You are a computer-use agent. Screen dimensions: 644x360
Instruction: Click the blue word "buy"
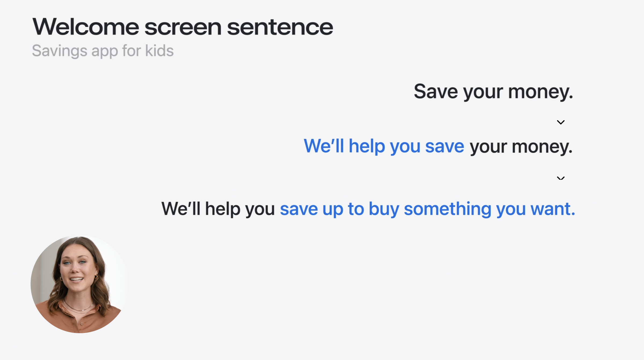coord(384,209)
